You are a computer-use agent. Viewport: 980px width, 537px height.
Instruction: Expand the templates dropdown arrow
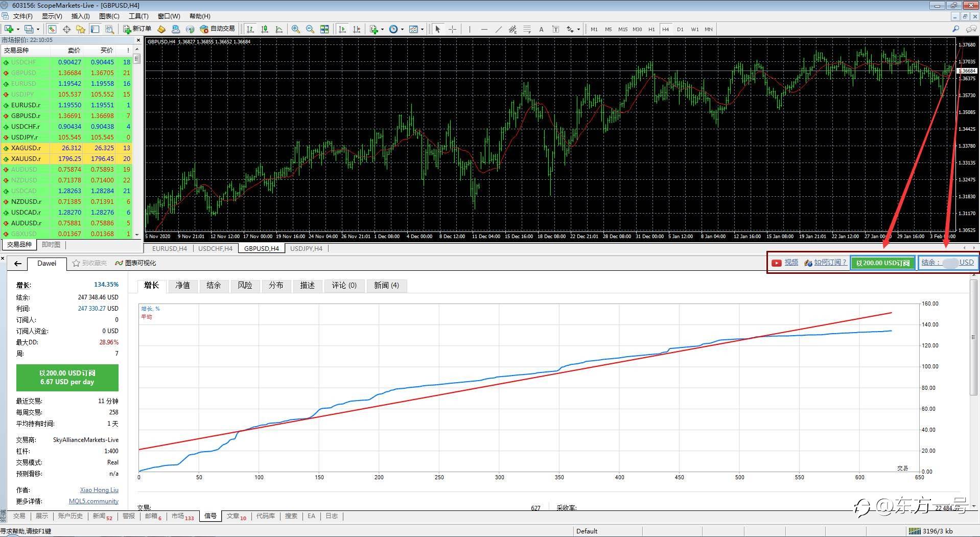point(422,29)
